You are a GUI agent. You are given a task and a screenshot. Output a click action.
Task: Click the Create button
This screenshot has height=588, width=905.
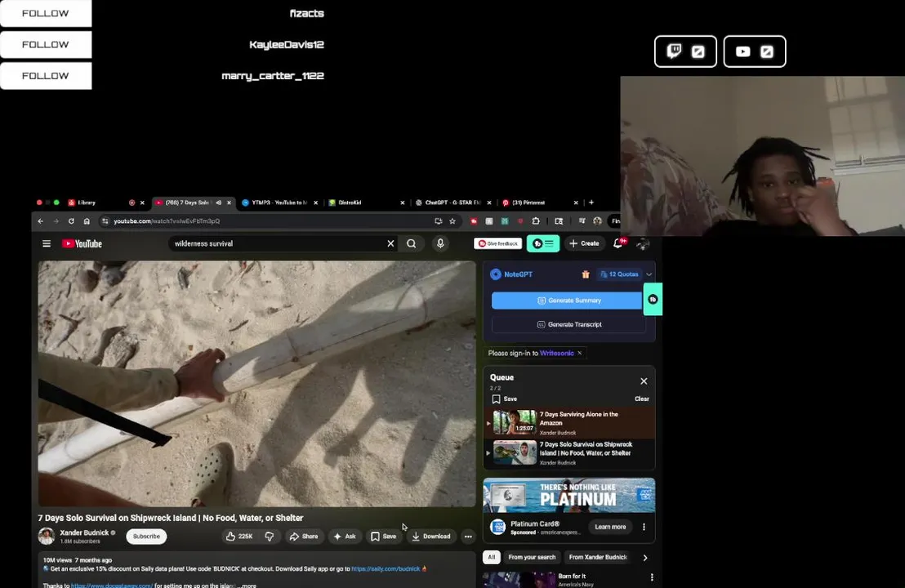point(584,243)
